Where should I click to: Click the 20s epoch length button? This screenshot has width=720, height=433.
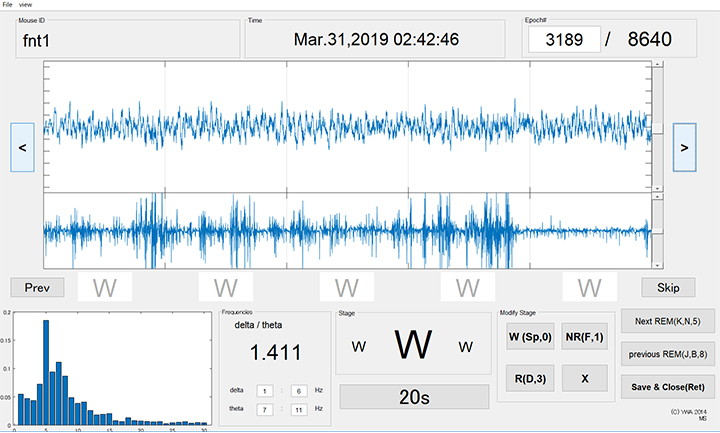tap(414, 397)
